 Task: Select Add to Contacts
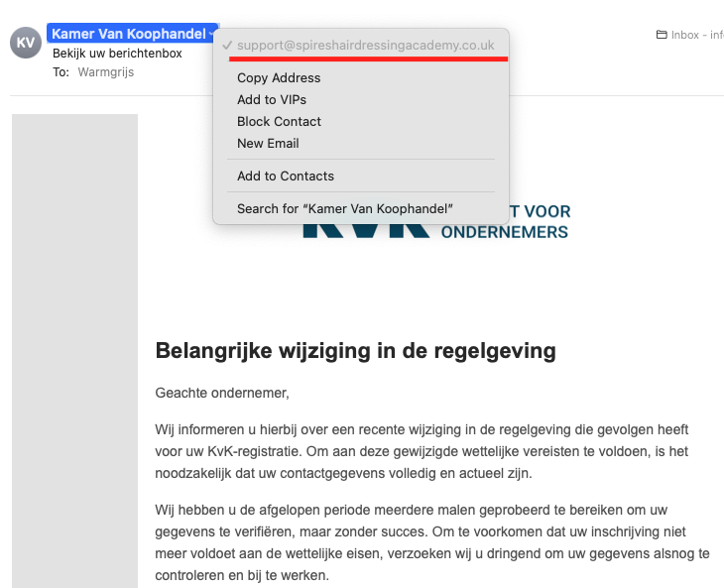click(x=286, y=176)
